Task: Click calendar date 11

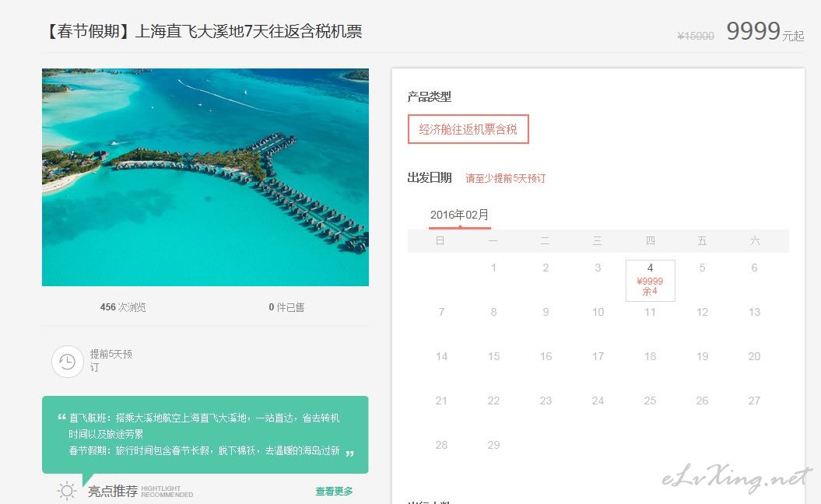Action: pyautogui.click(x=650, y=313)
